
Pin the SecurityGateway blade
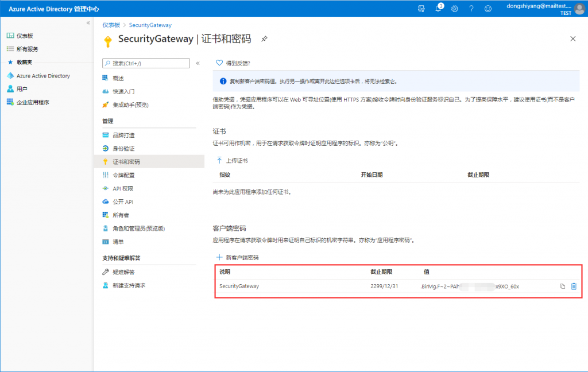click(264, 38)
